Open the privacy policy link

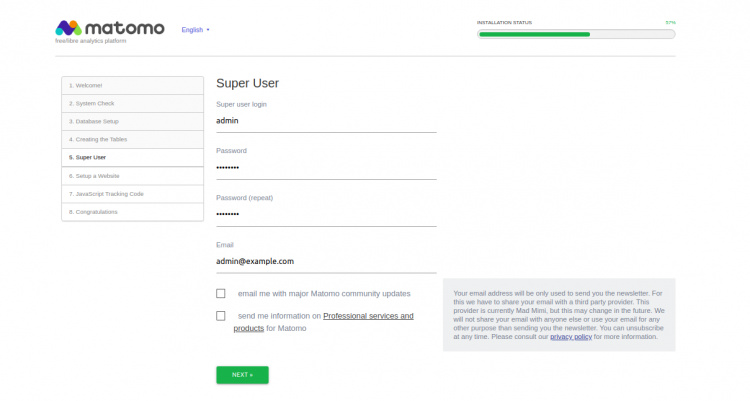click(569, 337)
